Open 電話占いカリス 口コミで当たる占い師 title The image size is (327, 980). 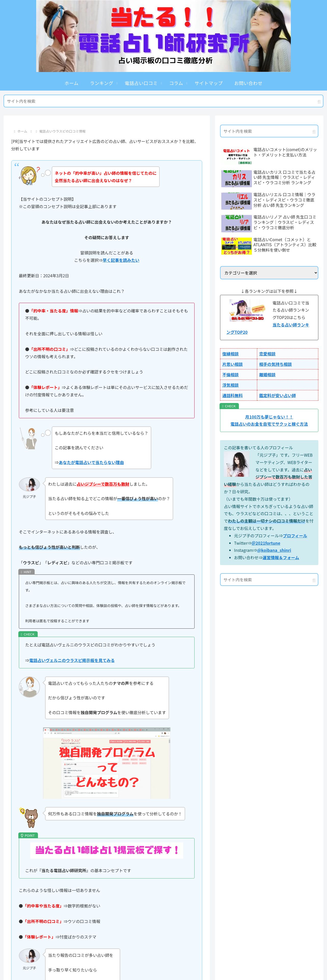[x=285, y=177]
